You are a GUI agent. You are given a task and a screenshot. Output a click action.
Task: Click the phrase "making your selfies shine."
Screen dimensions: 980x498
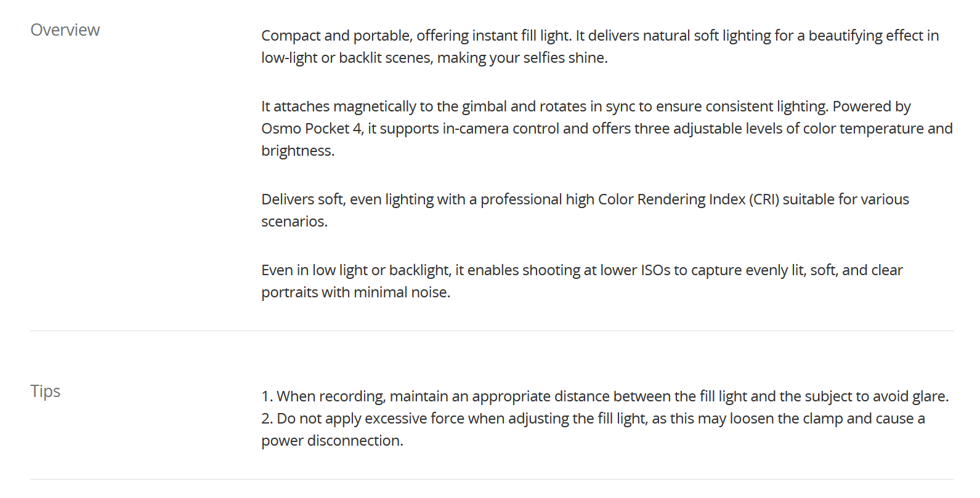click(522, 58)
